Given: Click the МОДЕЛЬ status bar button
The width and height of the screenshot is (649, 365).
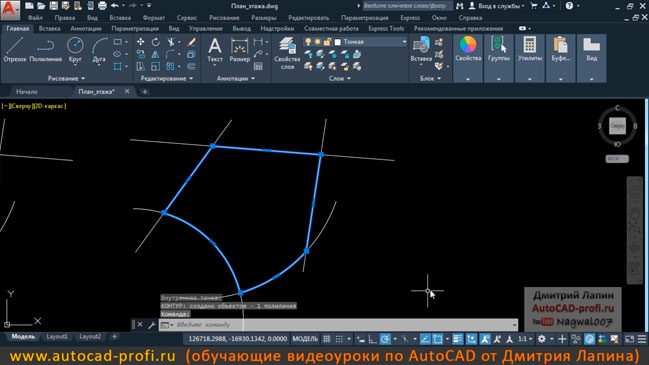Looking at the screenshot, I should click(305, 339).
